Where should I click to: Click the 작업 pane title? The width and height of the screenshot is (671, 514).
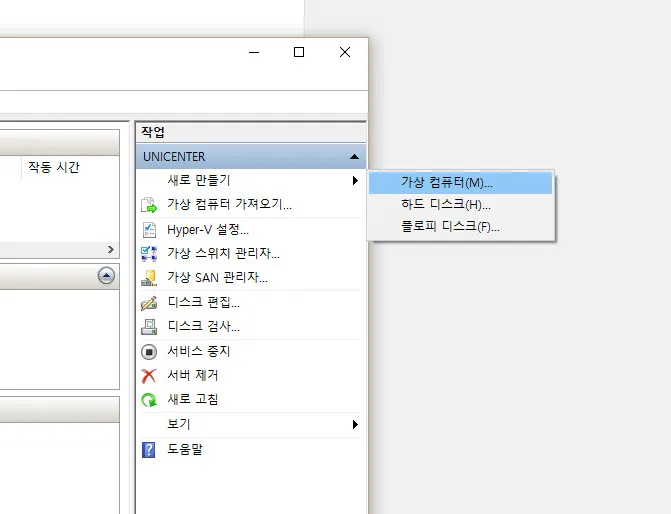point(153,132)
